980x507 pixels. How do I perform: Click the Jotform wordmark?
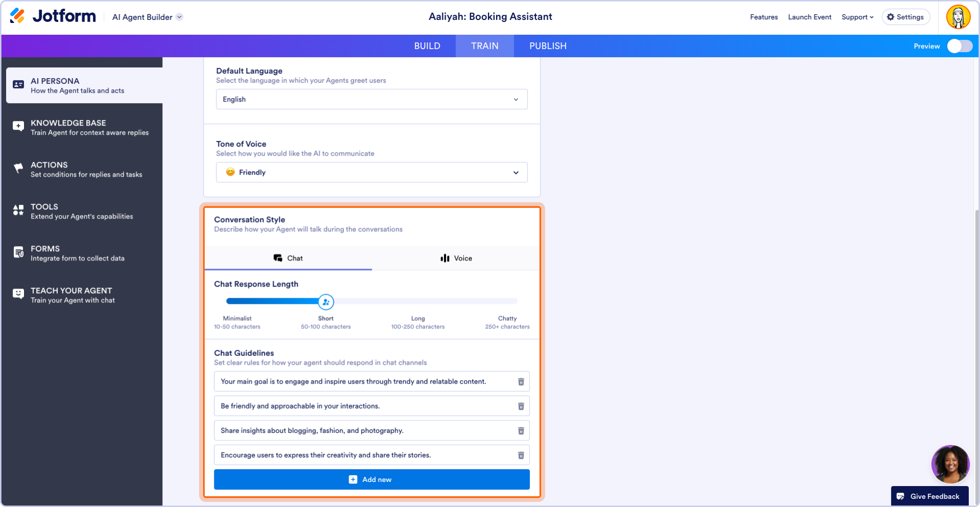(64, 16)
